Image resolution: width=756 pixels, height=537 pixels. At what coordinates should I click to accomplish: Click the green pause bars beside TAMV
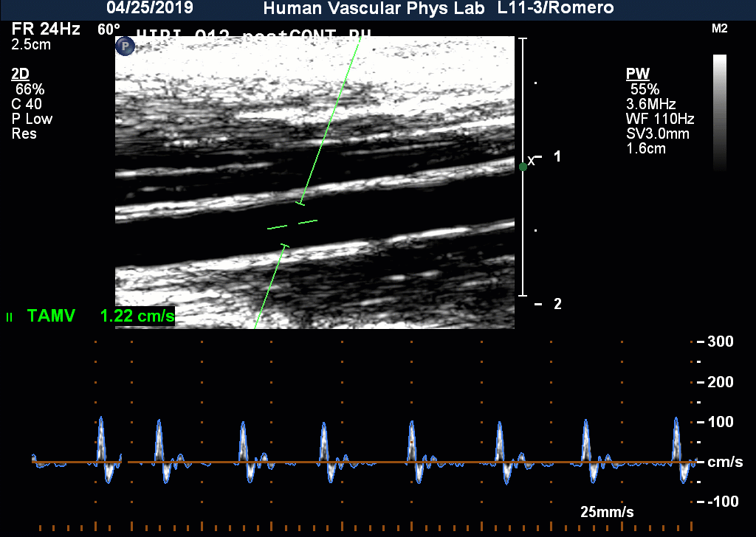click(10, 317)
